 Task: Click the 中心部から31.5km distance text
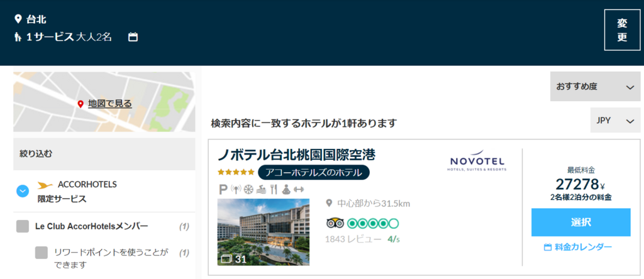pos(374,203)
